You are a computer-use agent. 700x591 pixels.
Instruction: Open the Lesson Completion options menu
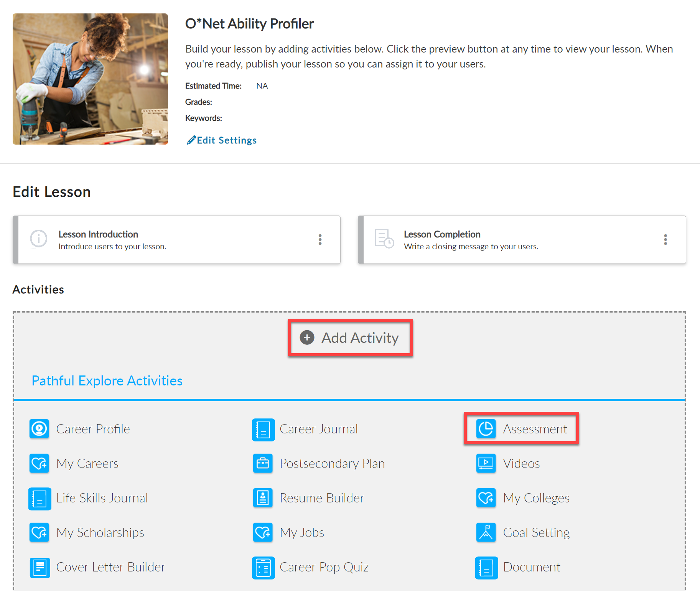665,239
